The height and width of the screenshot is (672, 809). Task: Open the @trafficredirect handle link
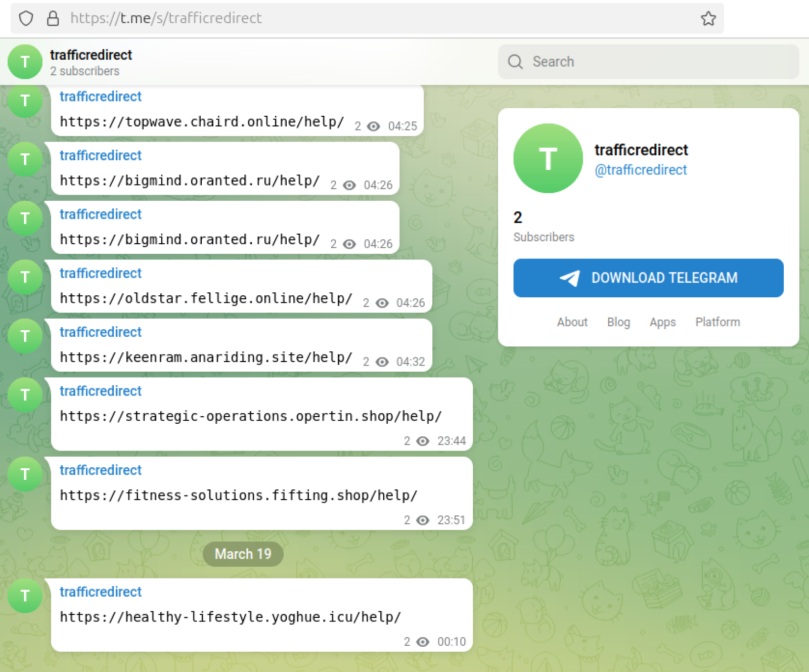tap(640, 170)
